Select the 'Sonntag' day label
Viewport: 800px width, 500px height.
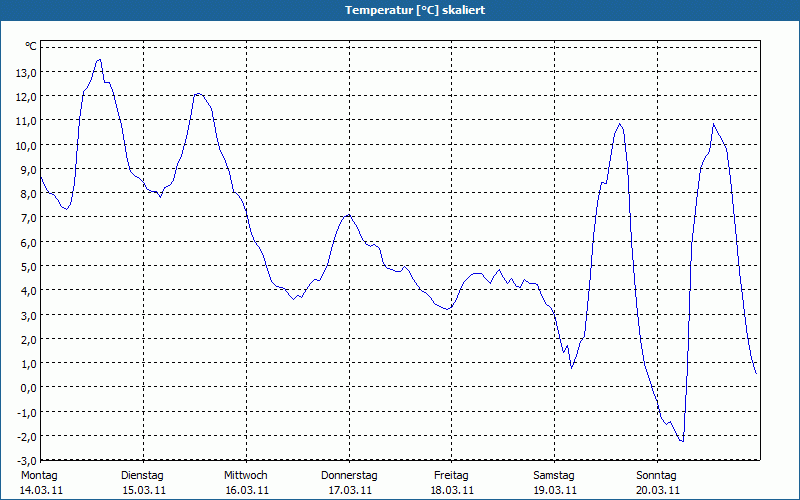coord(657,476)
